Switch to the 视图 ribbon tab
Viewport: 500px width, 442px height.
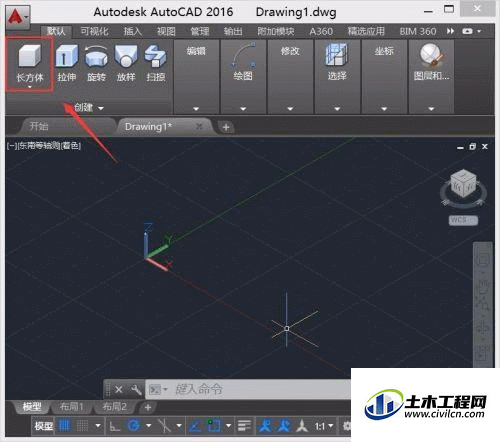coord(166,31)
